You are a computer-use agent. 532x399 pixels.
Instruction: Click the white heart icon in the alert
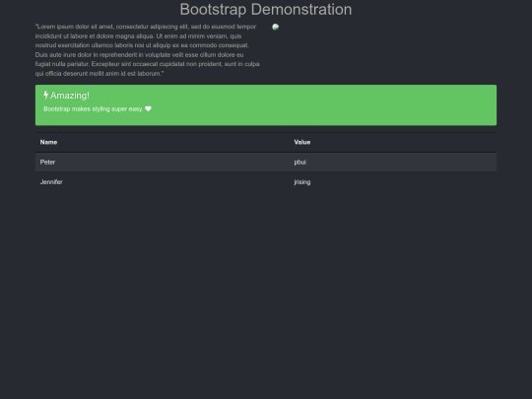[148, 109]
